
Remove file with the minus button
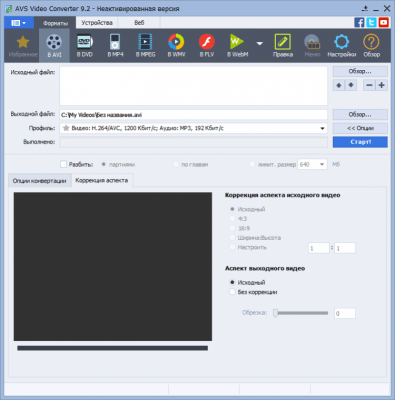pos(369,85)
